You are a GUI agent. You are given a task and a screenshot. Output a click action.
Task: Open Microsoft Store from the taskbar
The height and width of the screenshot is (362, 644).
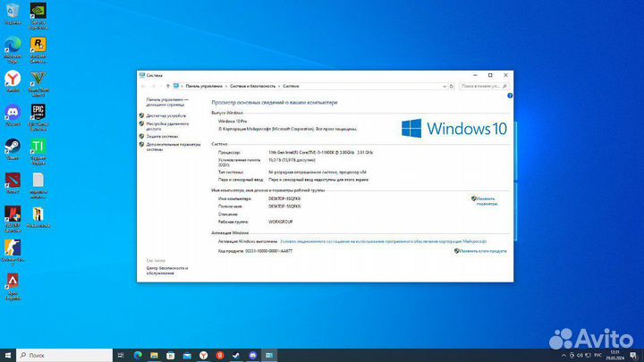[x=171, y=355]
